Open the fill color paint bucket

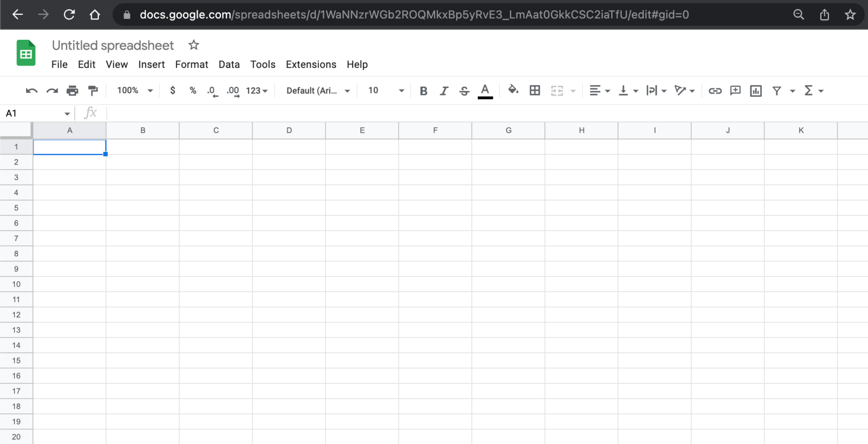pos(513,90)
